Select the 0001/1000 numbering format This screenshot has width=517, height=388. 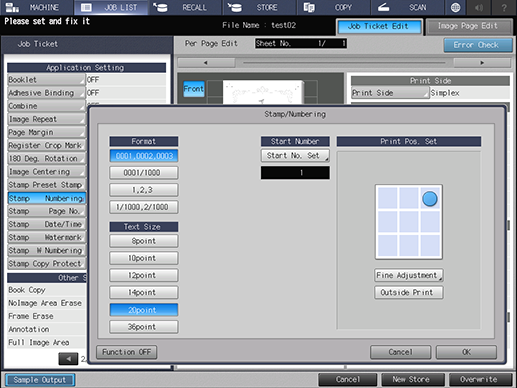(x=144, y=173)
